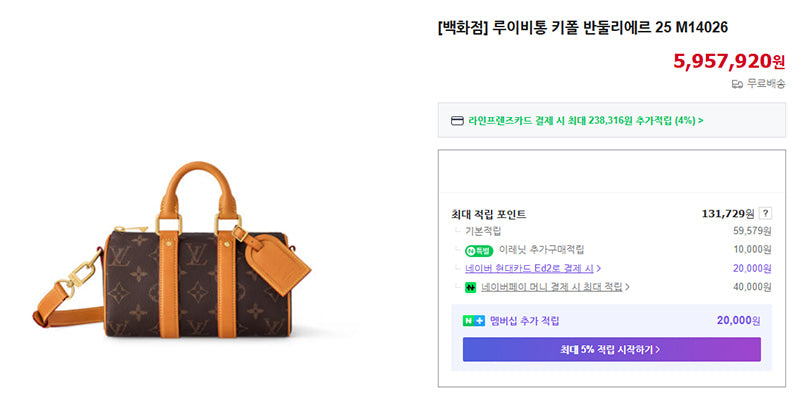Expand the 네이버페이 머니 max reward arrow

click(627, 287)
